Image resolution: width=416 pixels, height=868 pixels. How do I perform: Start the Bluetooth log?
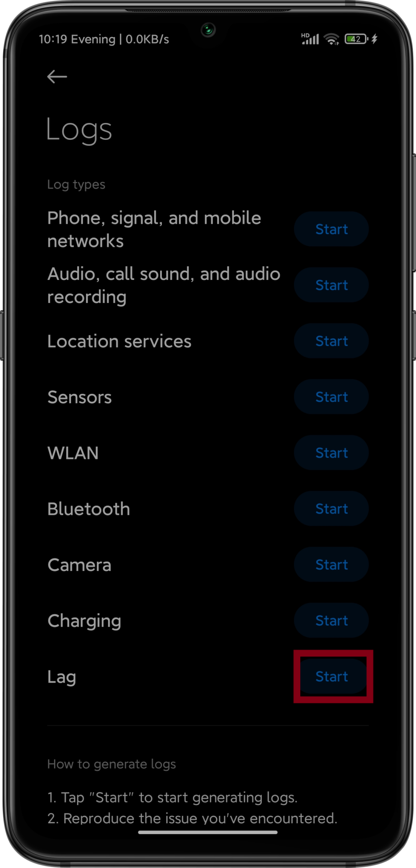(x=331, y=509)
